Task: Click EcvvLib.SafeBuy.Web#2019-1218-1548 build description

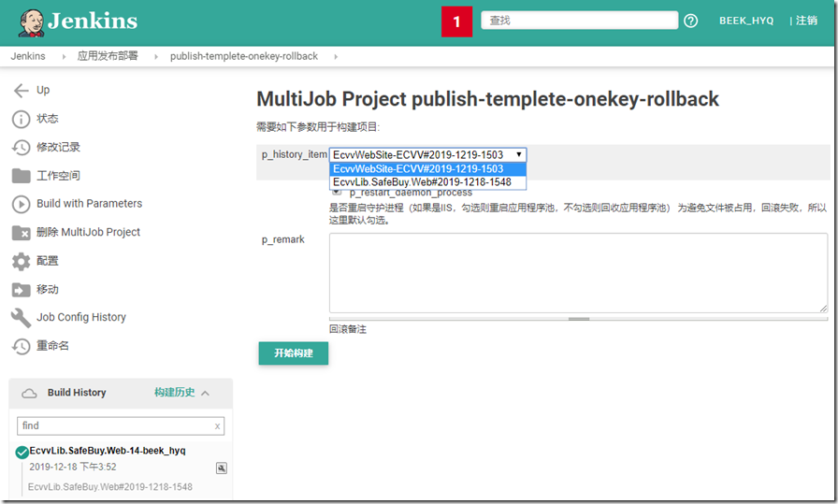Action: (110, 487)
